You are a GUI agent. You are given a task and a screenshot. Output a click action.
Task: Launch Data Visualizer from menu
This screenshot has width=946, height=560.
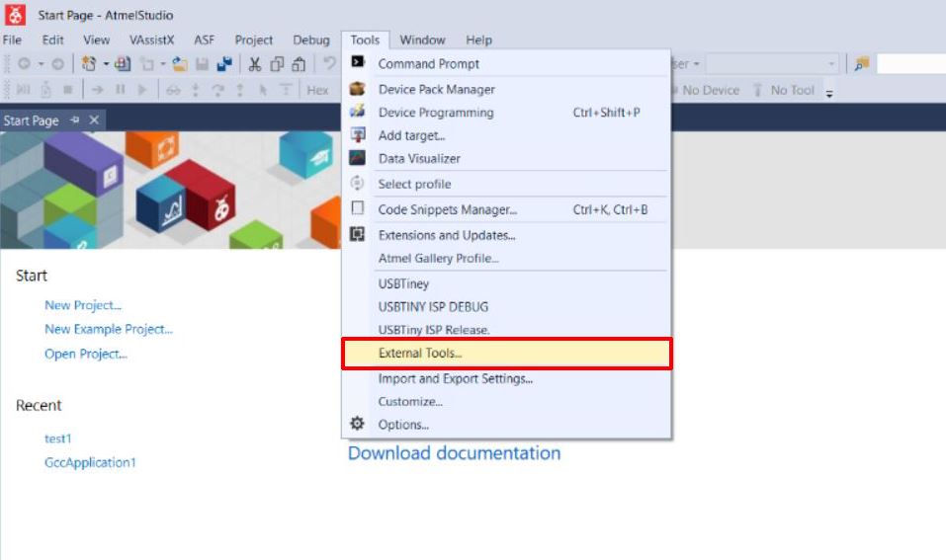pyautogui.click(x=506, y=159)
